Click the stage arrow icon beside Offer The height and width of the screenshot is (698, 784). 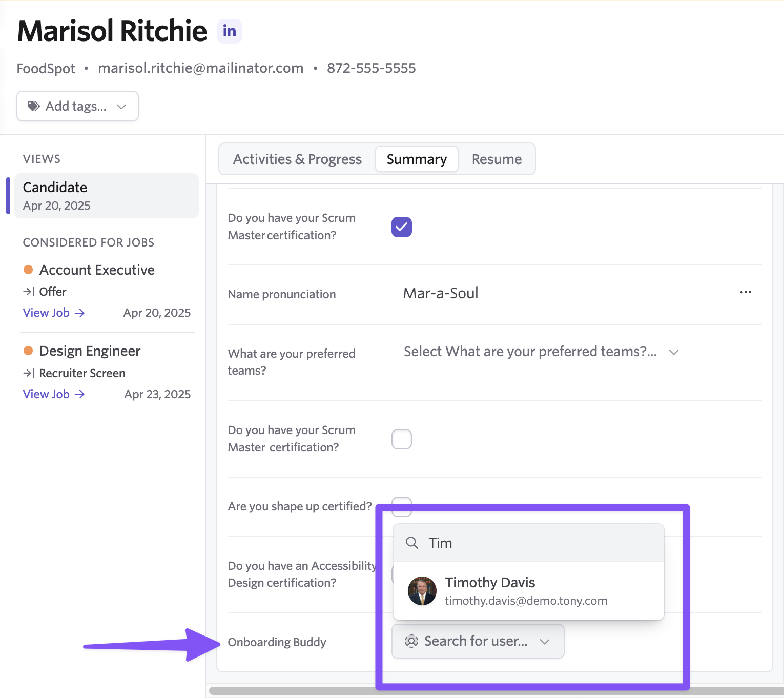click(29, 292)
